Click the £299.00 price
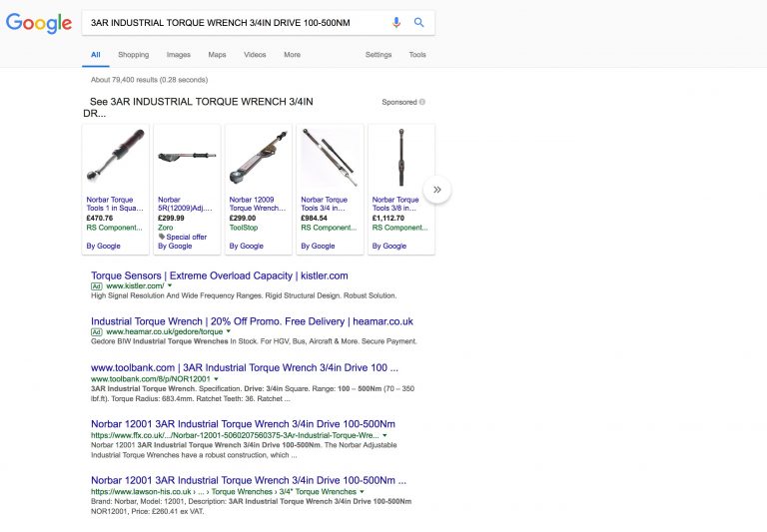The height and width of the screenshot is (532, 767). tap(243, 218)
